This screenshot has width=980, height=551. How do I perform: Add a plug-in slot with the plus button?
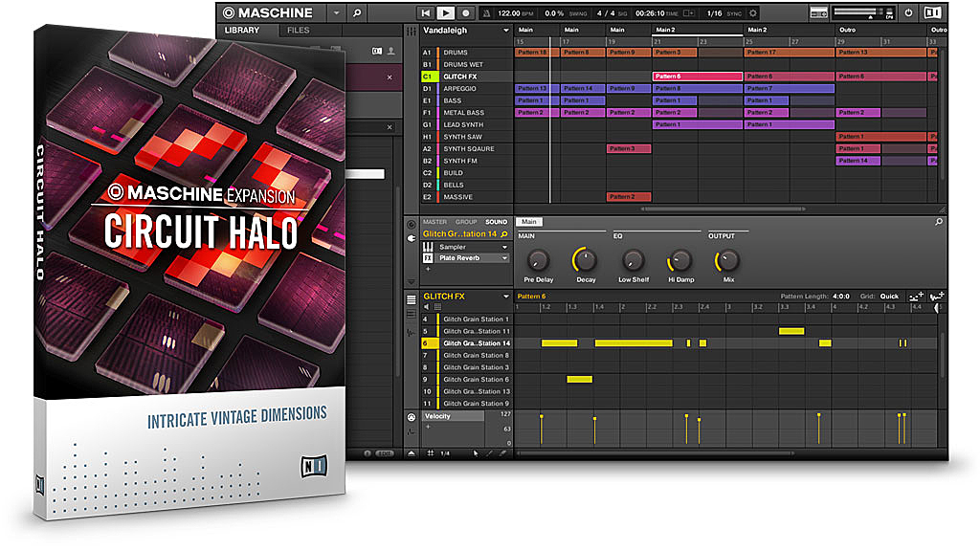tap(428, 269)
